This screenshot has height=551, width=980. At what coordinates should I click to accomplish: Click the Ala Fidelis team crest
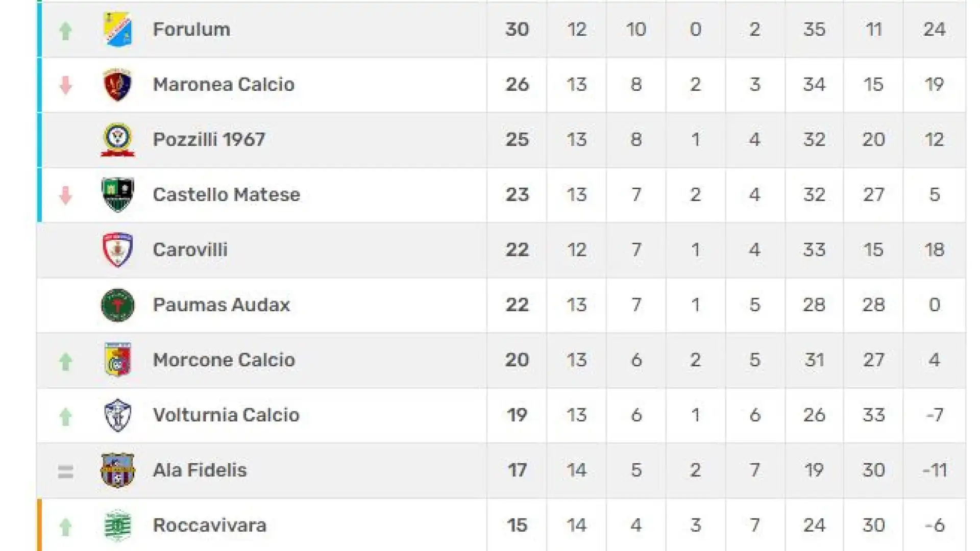click(118, 470)
